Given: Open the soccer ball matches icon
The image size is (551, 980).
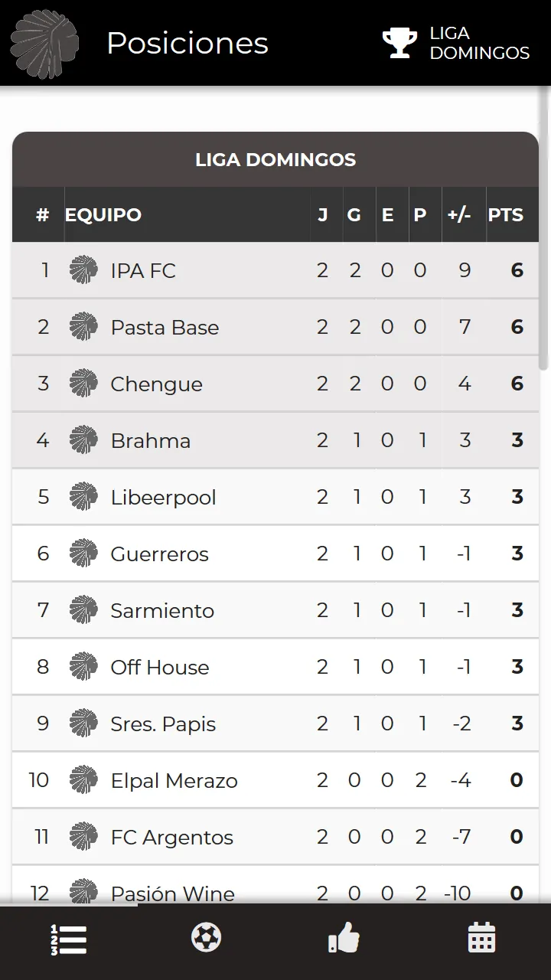Looking at the screenshot, I should pos(206,938).
